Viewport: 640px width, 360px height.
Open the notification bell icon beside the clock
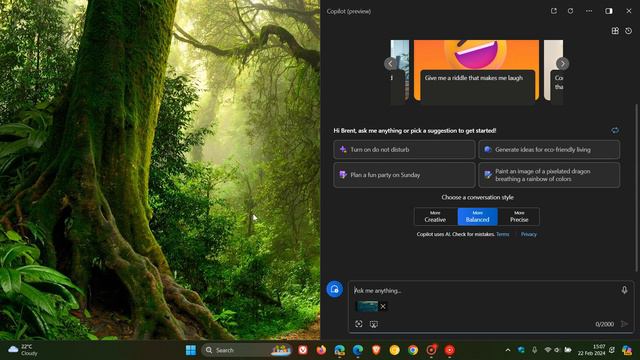click(612, 350)
